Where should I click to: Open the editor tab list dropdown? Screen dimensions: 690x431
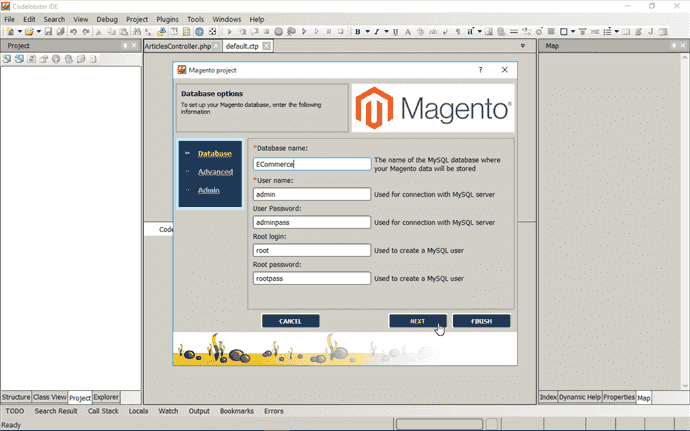coord(523,46)
